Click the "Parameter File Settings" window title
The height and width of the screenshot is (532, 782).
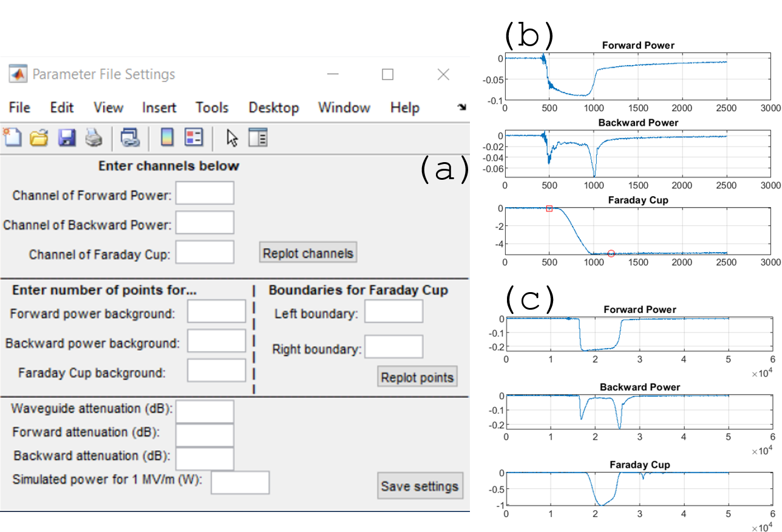click(104, 74)
